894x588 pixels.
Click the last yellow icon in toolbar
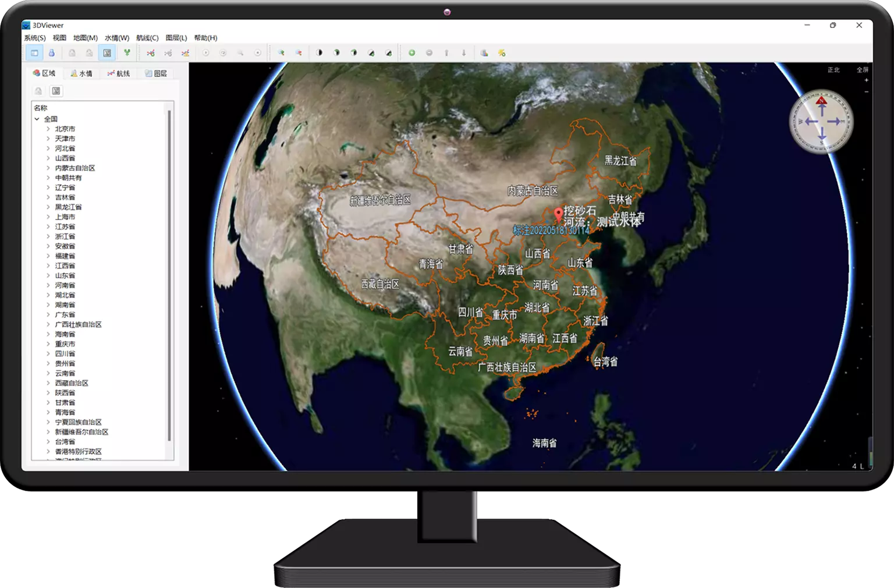tap(502, 53)
